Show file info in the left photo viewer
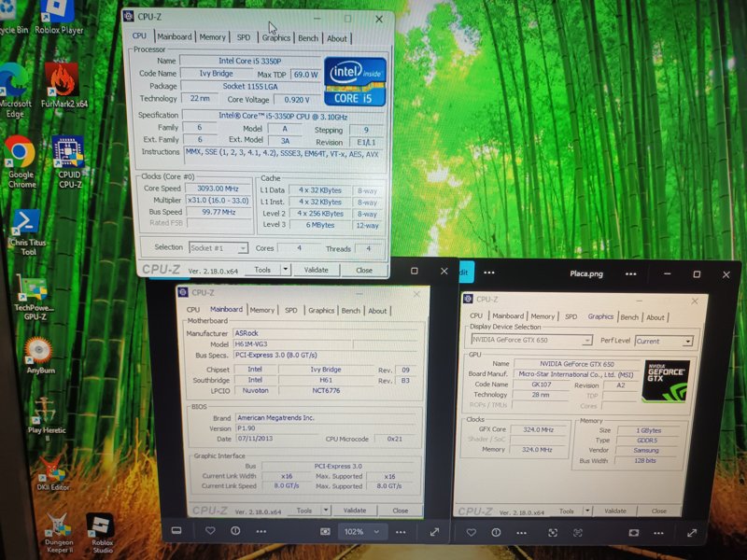This screenshot has height=560, width=747. pos(235,530)
